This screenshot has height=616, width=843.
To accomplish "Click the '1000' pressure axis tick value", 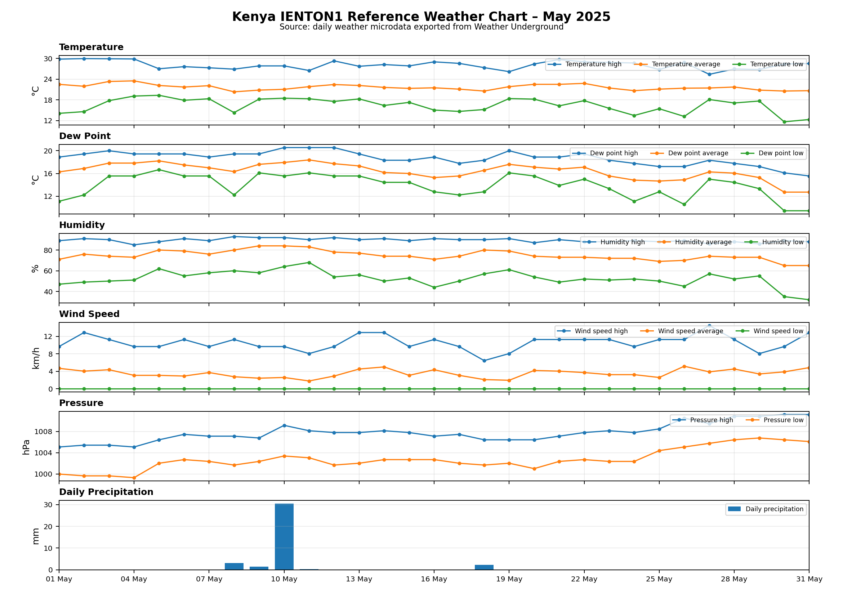I will click(43, 475).
